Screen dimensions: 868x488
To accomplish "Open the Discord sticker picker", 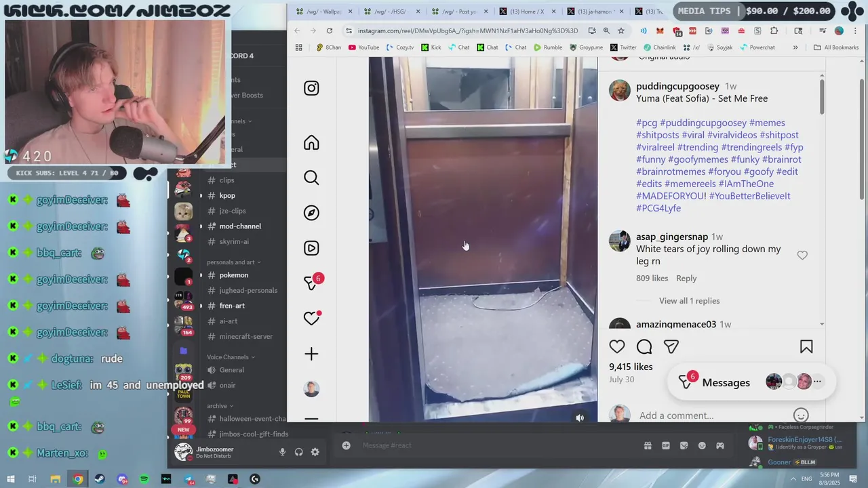I will tap(684, 445).
